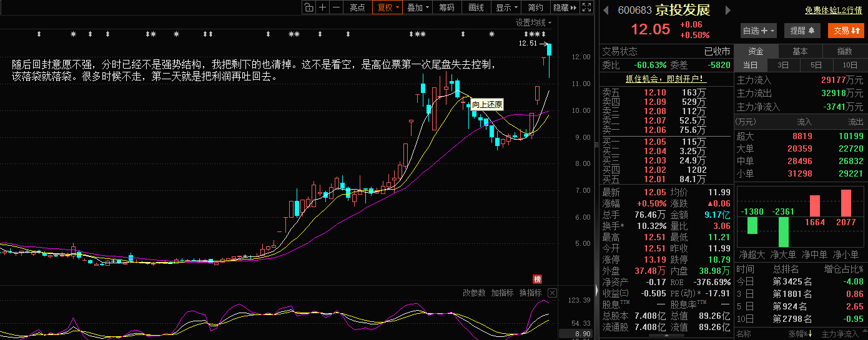The image size is (868, 340).
Task: Select 当日 period tab
Action: 750,65
